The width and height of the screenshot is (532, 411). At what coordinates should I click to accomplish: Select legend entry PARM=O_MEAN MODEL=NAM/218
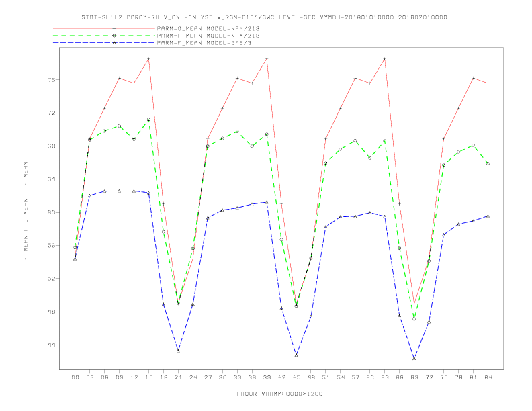pos(208,28)
